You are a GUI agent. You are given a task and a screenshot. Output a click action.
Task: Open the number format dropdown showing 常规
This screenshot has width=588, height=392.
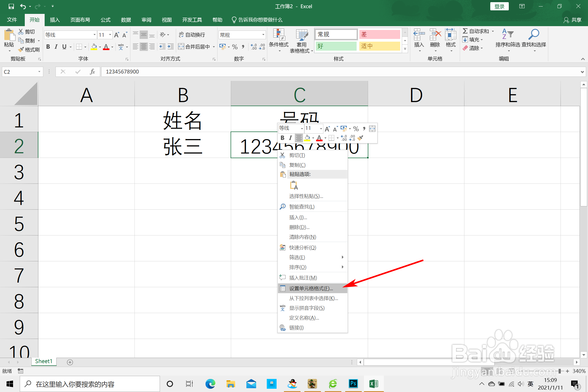pos(263,35)
